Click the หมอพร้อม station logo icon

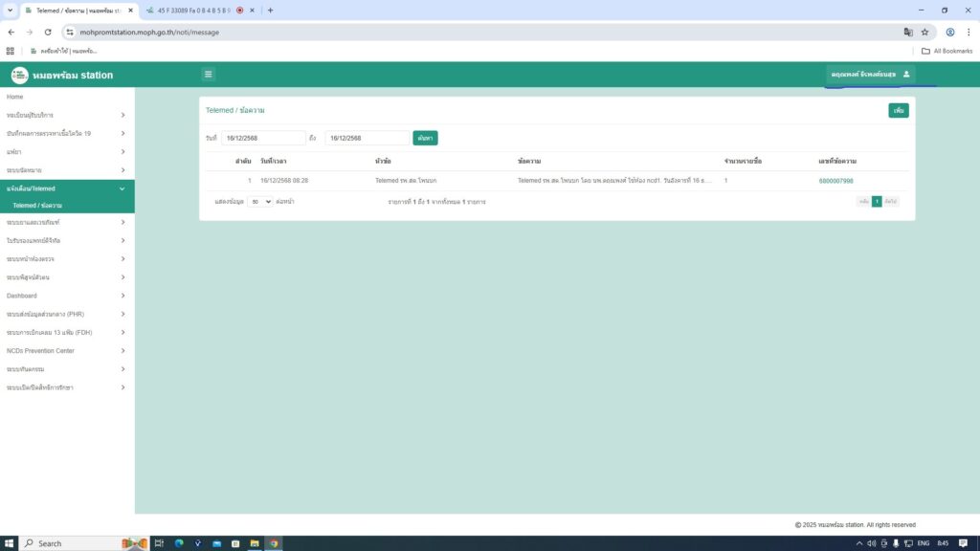tap(19, 75)
